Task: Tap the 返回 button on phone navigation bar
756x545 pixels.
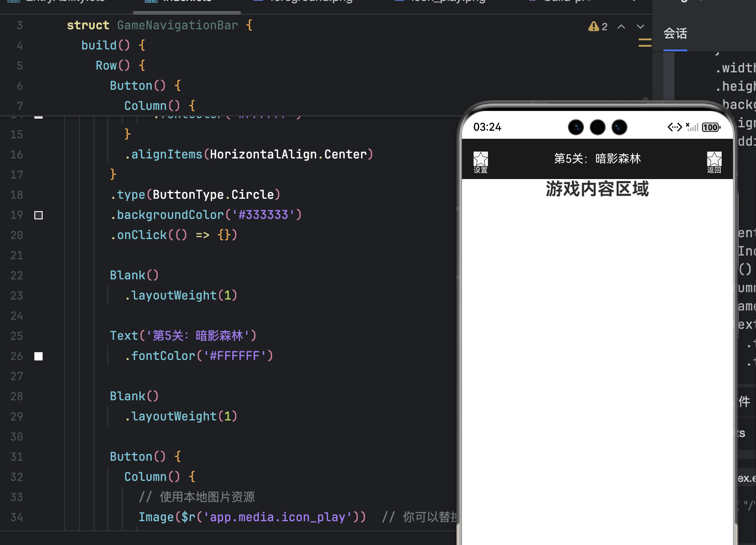Action: (x=714, y=161)
